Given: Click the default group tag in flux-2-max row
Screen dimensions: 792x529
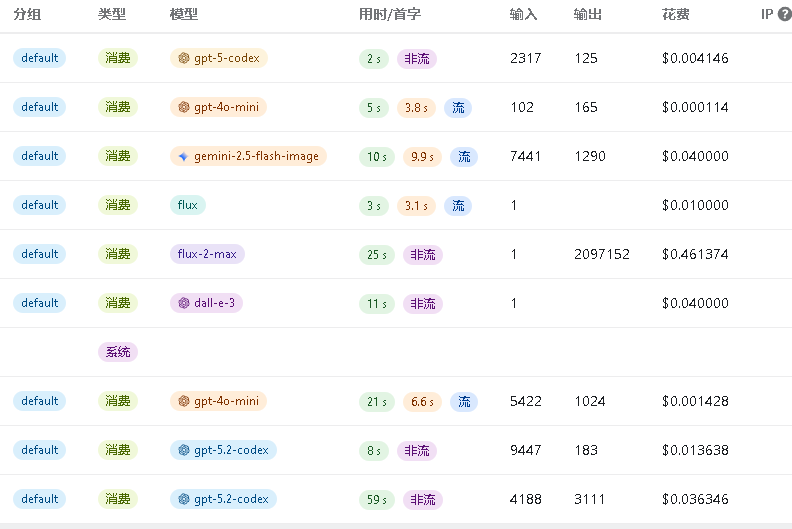Looking at the screenshot, I should (39, 254).
